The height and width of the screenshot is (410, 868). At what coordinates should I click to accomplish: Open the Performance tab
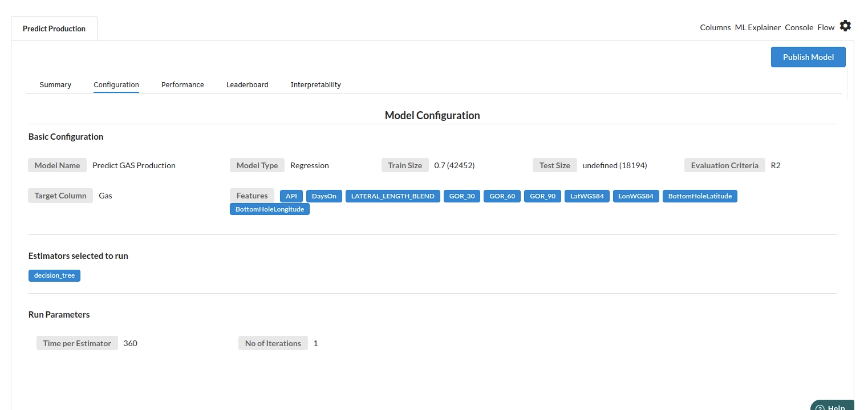pos(182,85)
